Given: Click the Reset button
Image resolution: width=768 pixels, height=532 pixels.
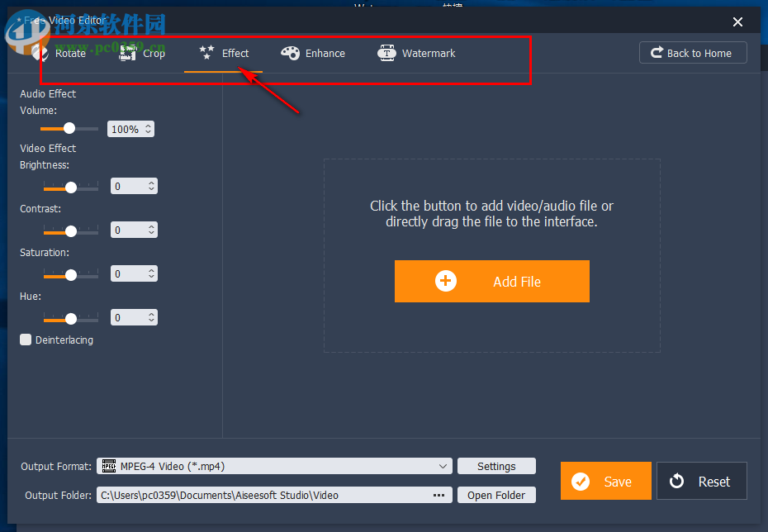Looking at the screenshot, I should [701, 481].
